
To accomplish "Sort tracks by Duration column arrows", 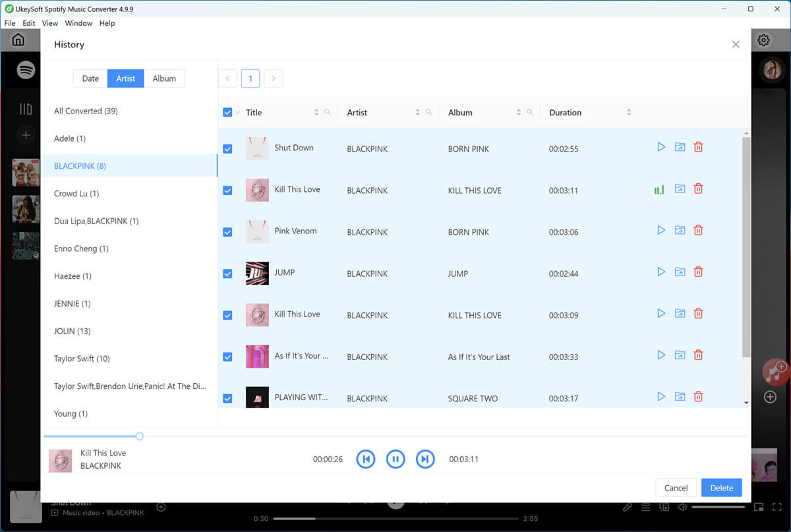I will [x=629, y=113].
